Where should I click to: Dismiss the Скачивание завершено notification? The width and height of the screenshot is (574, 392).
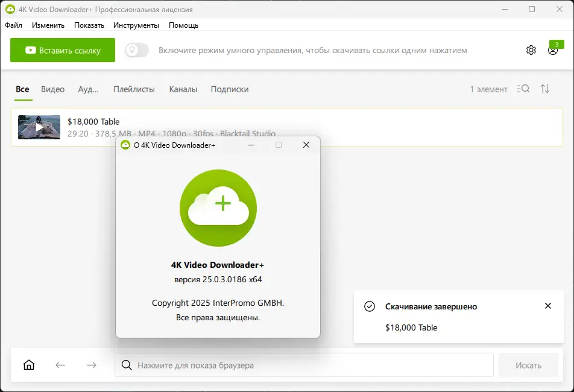[547, 306]
